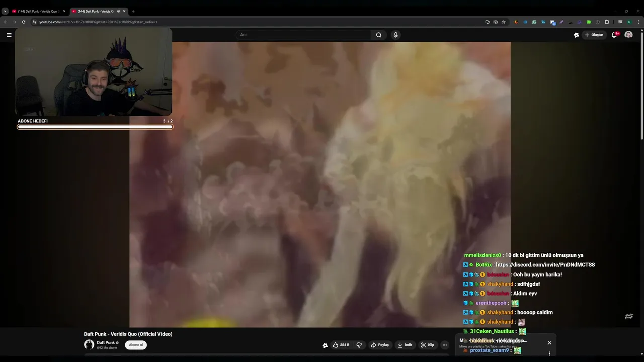Open YouTube notifications bell
This screenshot has height=362, width=644.
pos(614,35)
